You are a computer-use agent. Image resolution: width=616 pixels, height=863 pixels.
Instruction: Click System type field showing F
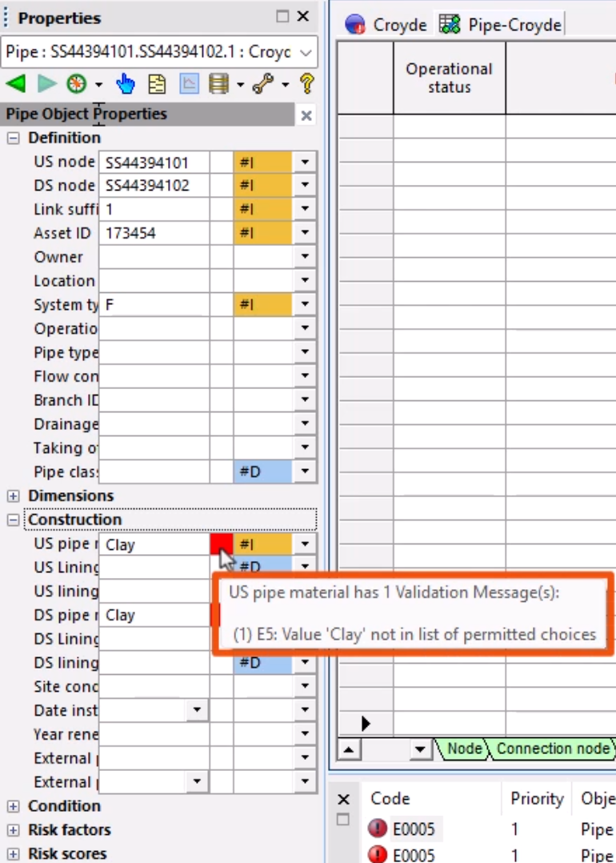154,305
